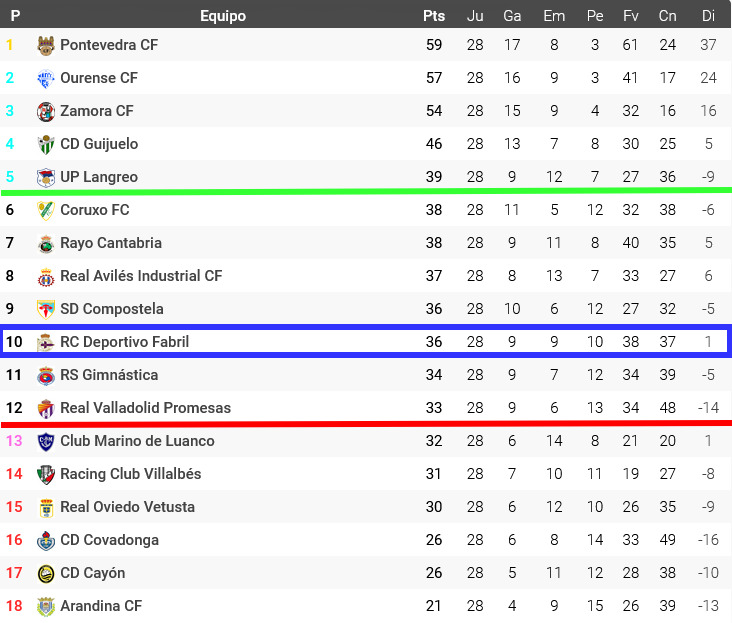The width and height of the screenshot is (732, 623).
Task: Click the CD Guijuelo club badge
Action: tap(46, 144)
